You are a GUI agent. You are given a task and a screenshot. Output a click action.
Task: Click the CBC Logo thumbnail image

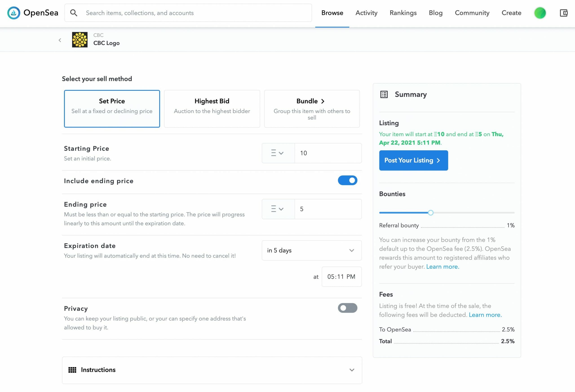click(x=80, y=40)
